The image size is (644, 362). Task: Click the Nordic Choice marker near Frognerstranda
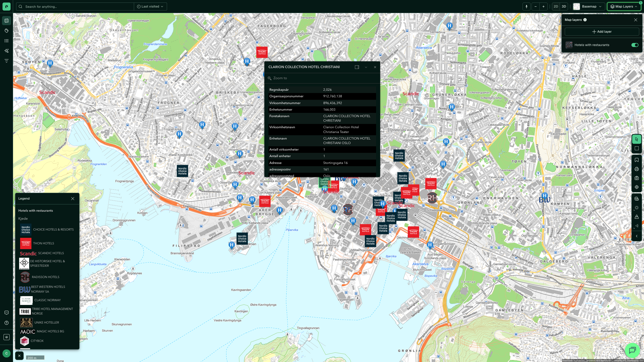coord(182,171)
